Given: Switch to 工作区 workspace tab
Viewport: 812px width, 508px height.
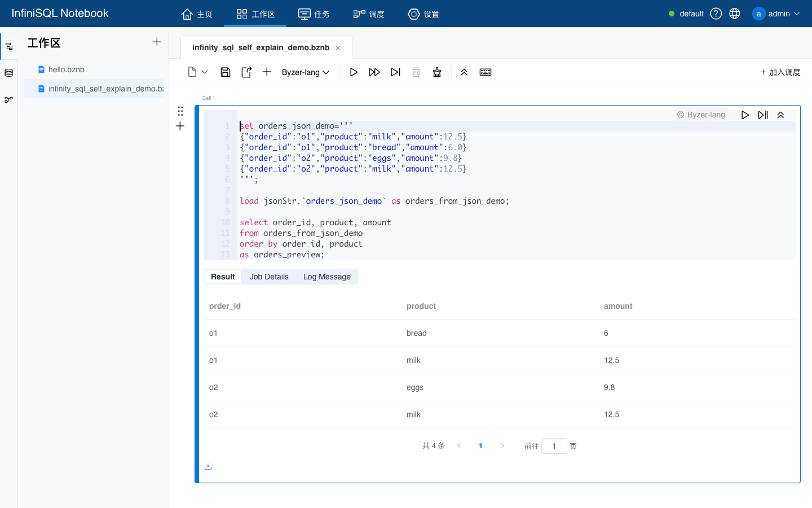Looking at the screenshot, I should point(255,14).
